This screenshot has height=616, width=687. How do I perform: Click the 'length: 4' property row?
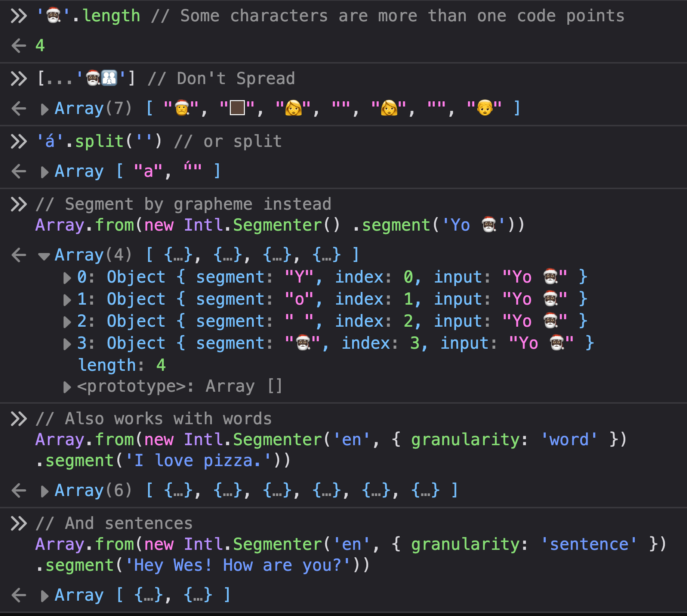pyautogui.click(x=121, y=365)
